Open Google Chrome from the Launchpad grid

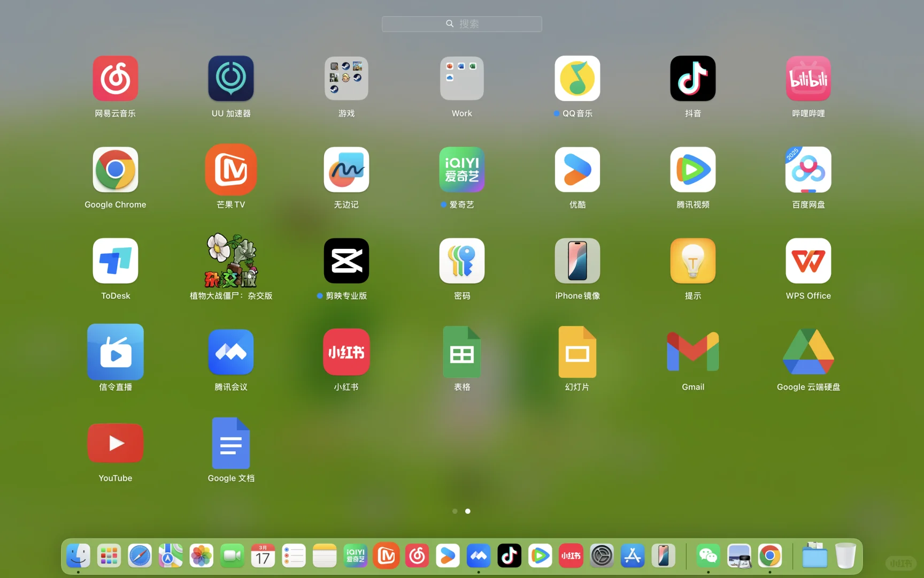[115, 170]
